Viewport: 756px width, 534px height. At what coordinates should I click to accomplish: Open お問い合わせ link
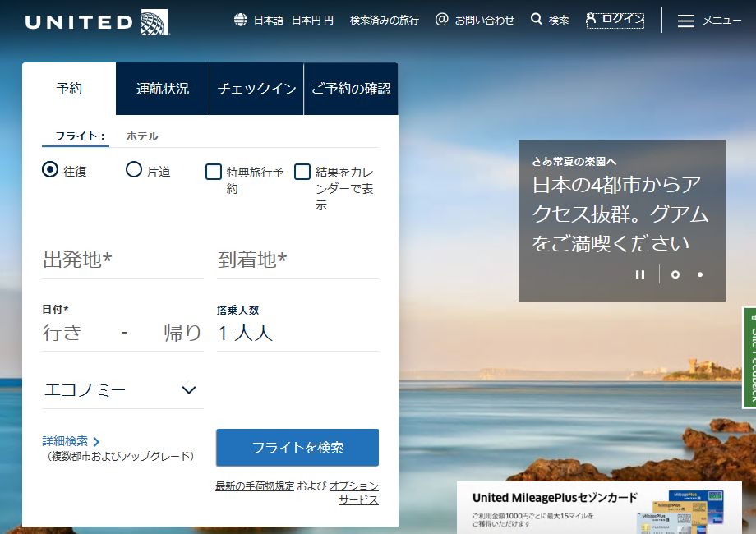[x=485, y=20]
